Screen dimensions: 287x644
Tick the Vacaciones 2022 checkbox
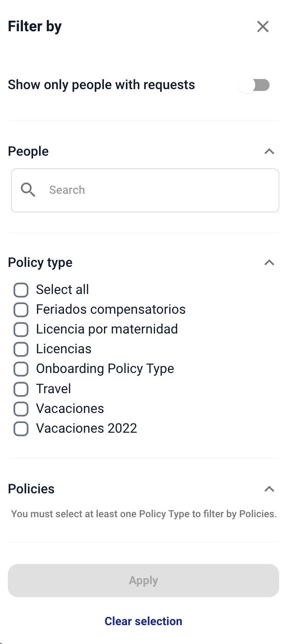(21, 429)
